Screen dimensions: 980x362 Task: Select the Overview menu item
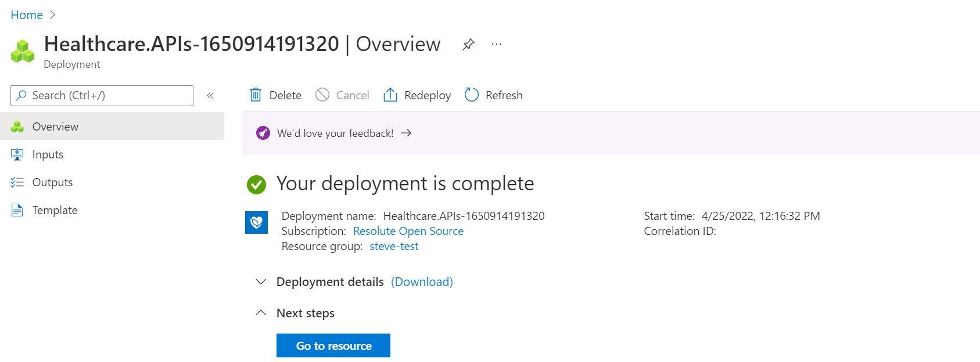(55, 126)
